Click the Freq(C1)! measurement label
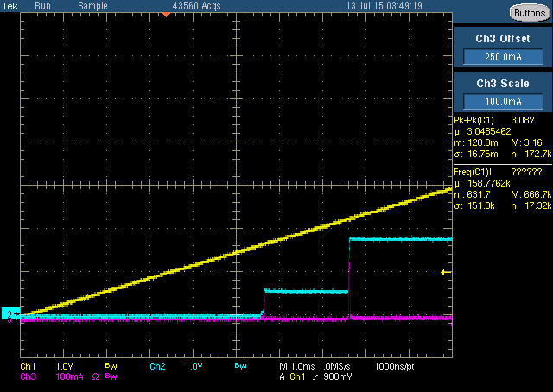This screenshot has height=392, width=553. (473, 173)
